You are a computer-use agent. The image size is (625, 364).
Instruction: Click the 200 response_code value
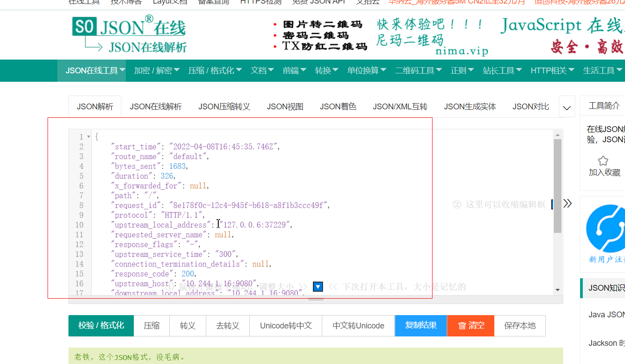[x=188, y=274]
